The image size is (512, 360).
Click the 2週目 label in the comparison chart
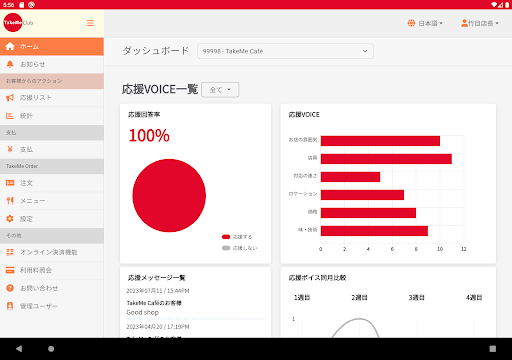(x=359, y=297)
